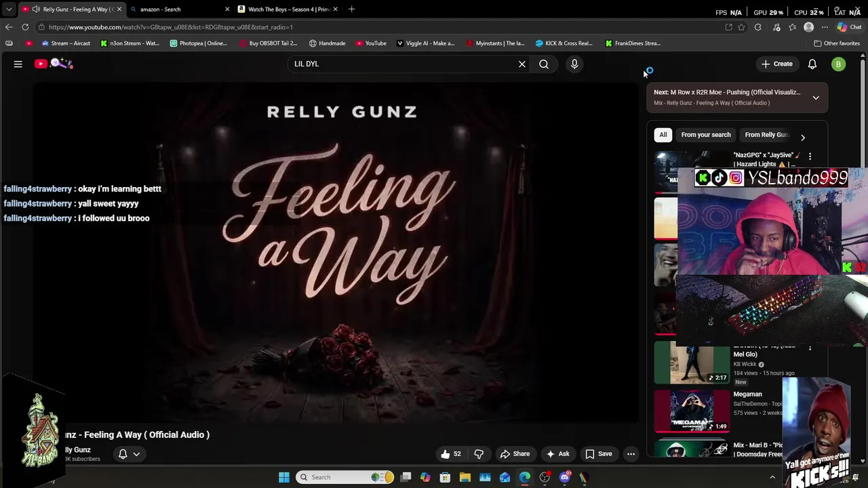Close the amazon - Search tab
Image resolution: width=868 pixels, height=488 pixels.
click(x=227, y=9)
